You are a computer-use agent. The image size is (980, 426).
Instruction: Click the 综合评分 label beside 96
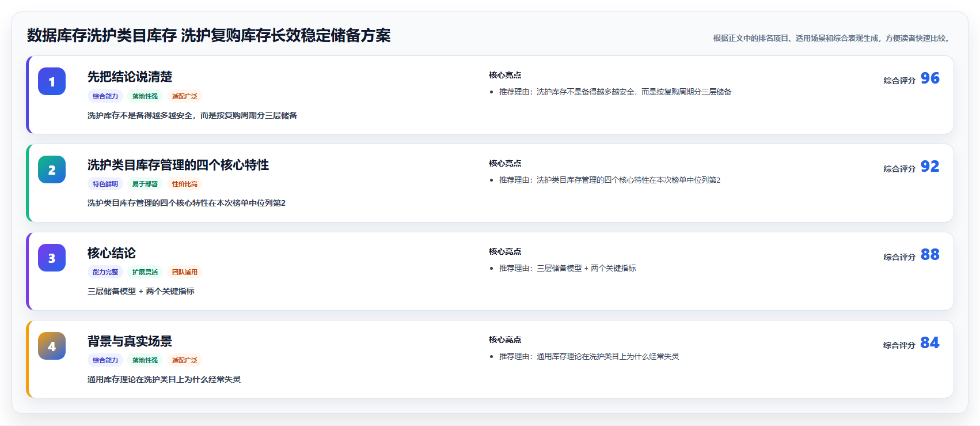point(899,81)
